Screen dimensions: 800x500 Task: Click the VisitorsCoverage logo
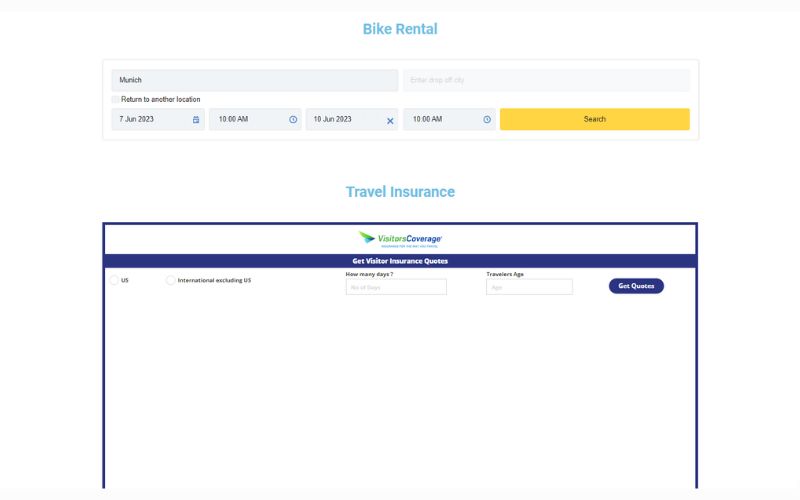click(x=400, y=239)
